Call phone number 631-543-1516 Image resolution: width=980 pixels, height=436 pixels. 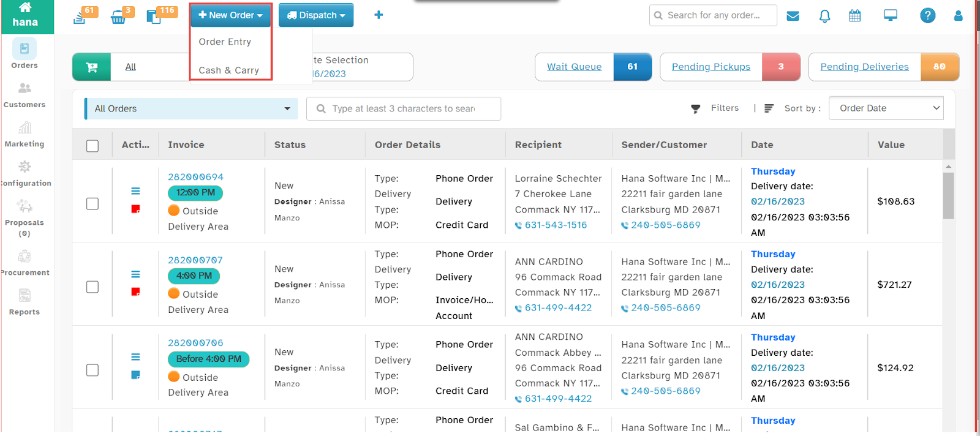556,225
